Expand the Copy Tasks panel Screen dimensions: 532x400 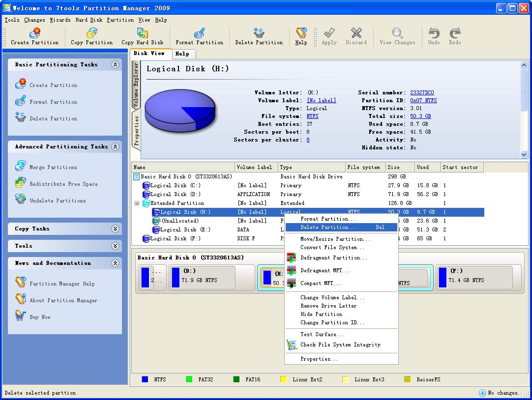point(115,229)
